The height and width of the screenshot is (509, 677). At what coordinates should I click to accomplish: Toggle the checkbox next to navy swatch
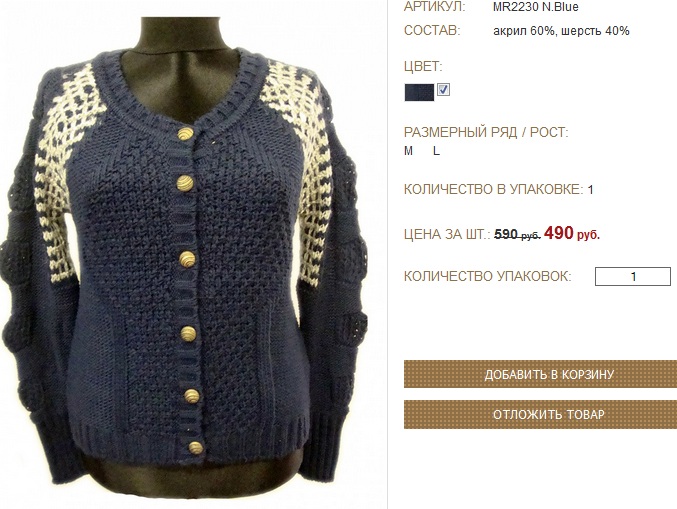tap(443, 89)
